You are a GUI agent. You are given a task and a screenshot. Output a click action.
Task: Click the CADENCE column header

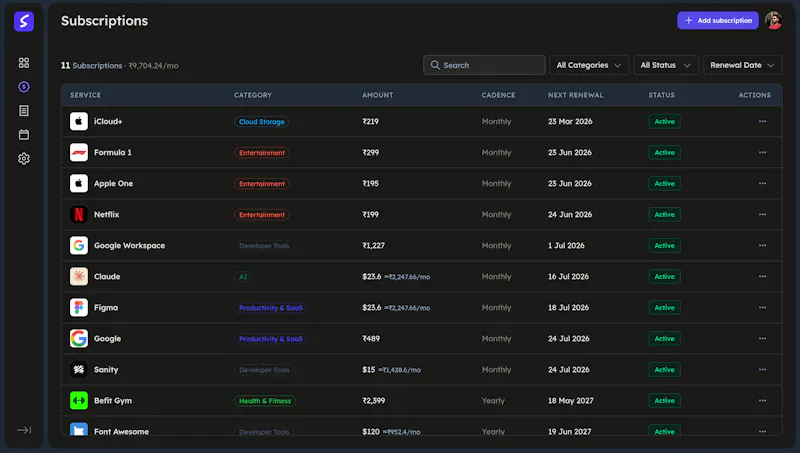[x=498, y=95]
